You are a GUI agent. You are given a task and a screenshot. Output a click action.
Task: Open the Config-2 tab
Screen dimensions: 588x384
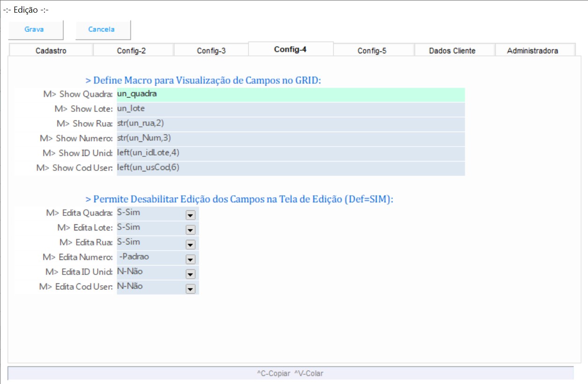coord(131,51)
